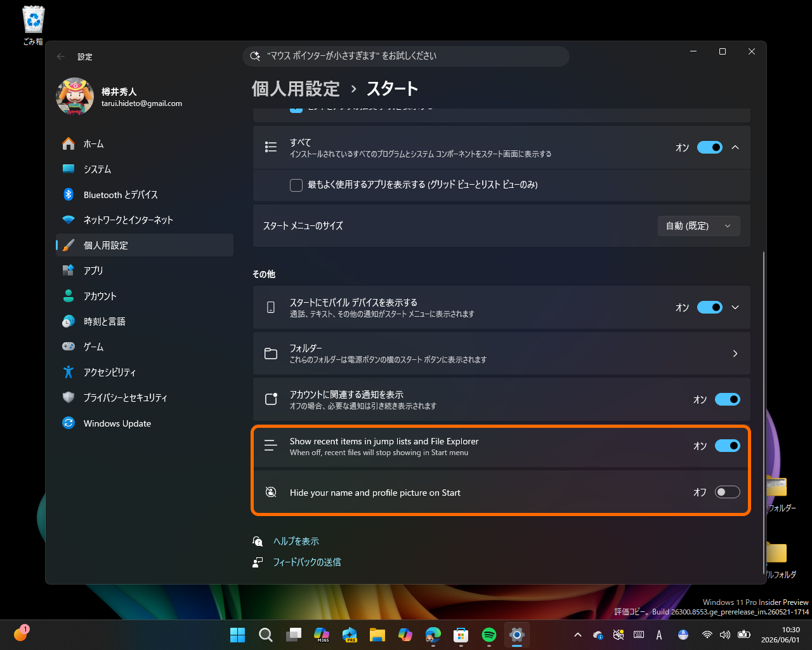Open システム settings in the sidebar
Image resolution: width=812 pixels, height=650 pixels.
(x=145, y=169)
